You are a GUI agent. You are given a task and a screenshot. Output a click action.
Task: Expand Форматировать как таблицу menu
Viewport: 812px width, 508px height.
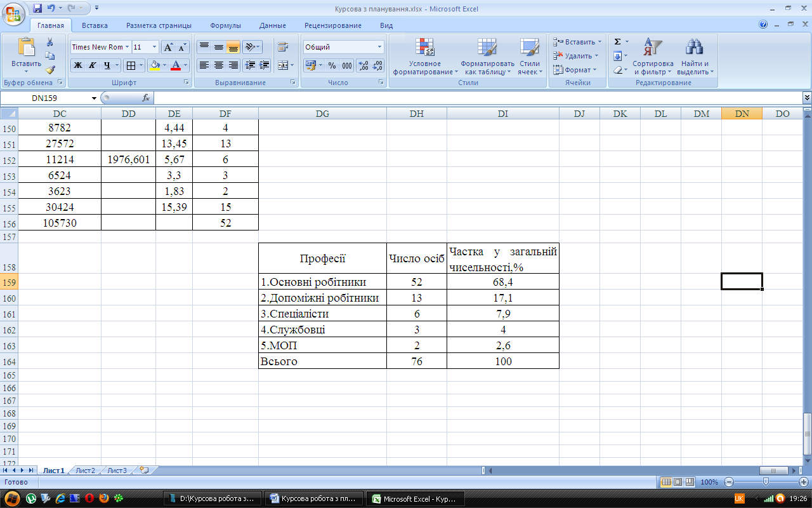[487, 57]
